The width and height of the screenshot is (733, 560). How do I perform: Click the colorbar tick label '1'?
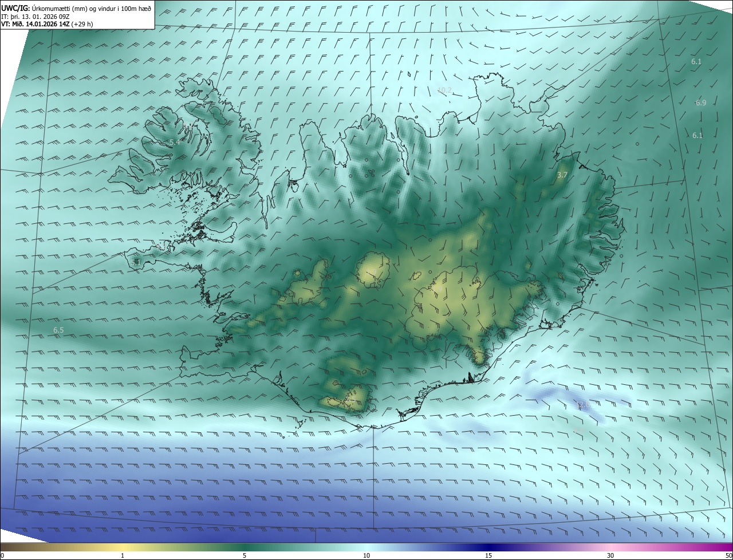123,555
